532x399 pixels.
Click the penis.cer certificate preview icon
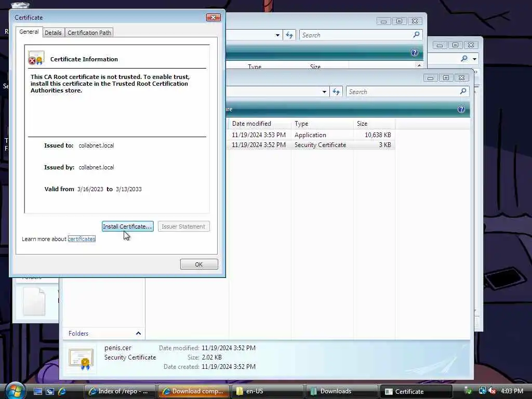(x=81, y=358)
